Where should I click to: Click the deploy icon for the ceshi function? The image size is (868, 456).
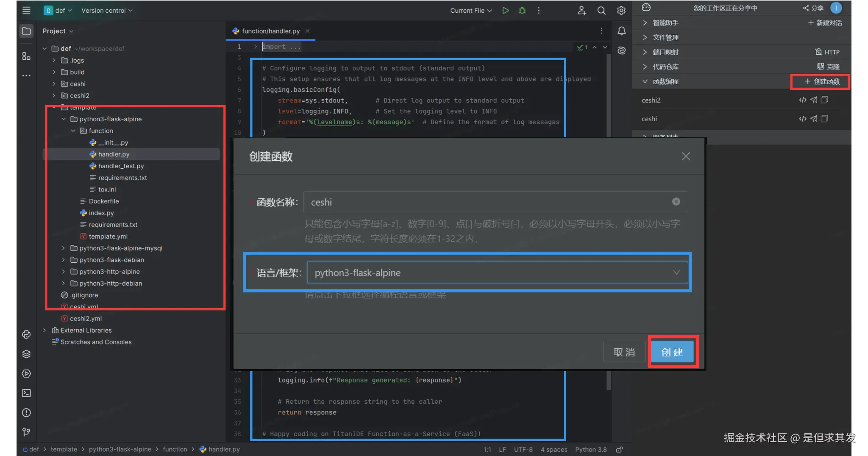[813, 119]
